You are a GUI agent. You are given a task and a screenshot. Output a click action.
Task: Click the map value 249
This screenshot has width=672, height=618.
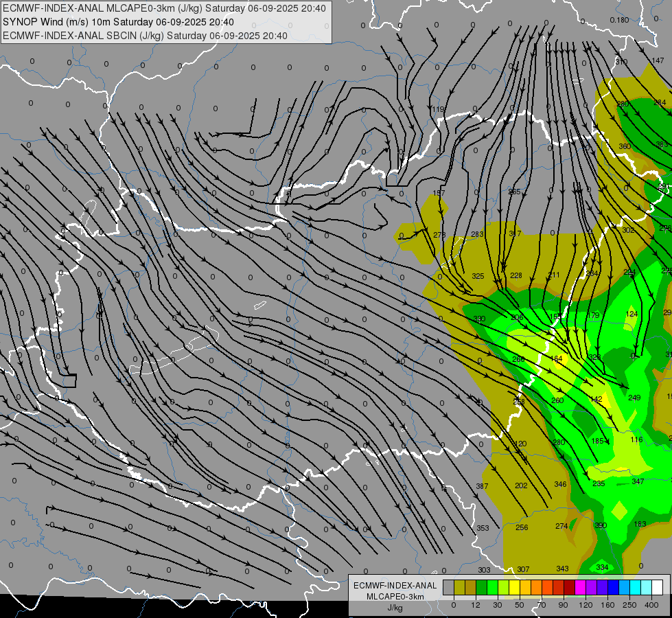(634, 398)
